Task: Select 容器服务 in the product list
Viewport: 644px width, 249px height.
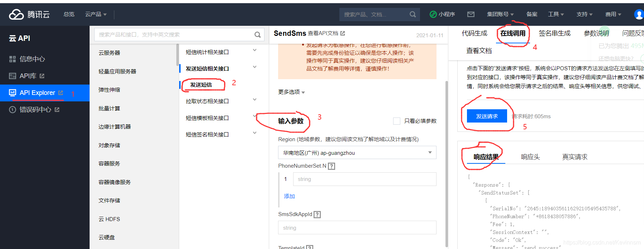Action: [x=109, y=163]
